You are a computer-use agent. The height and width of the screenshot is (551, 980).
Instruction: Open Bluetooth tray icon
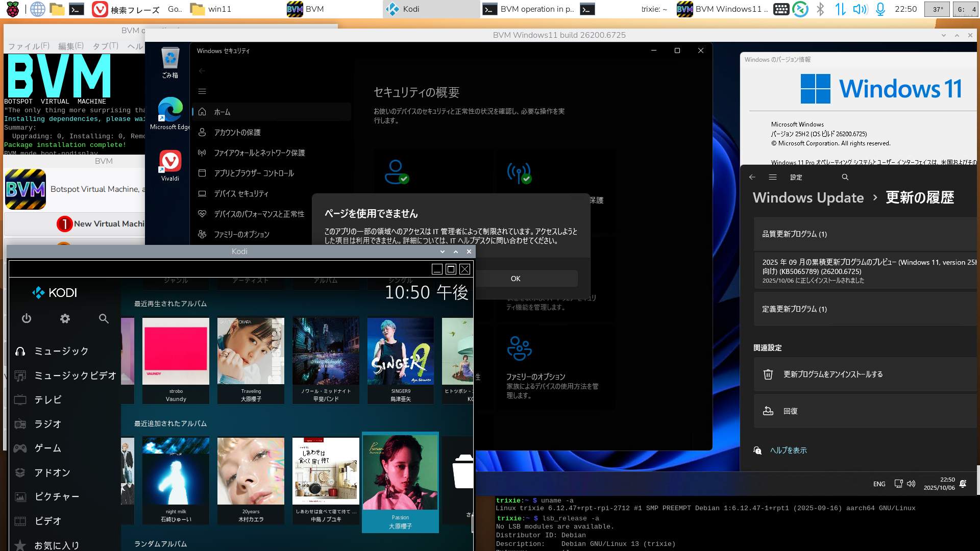pos(820,9)
